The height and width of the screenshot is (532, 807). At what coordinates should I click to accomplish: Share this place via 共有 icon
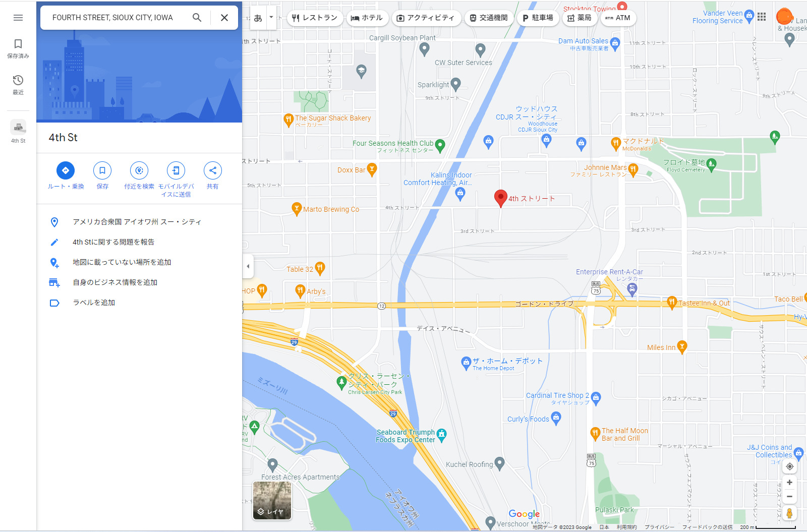213,170
